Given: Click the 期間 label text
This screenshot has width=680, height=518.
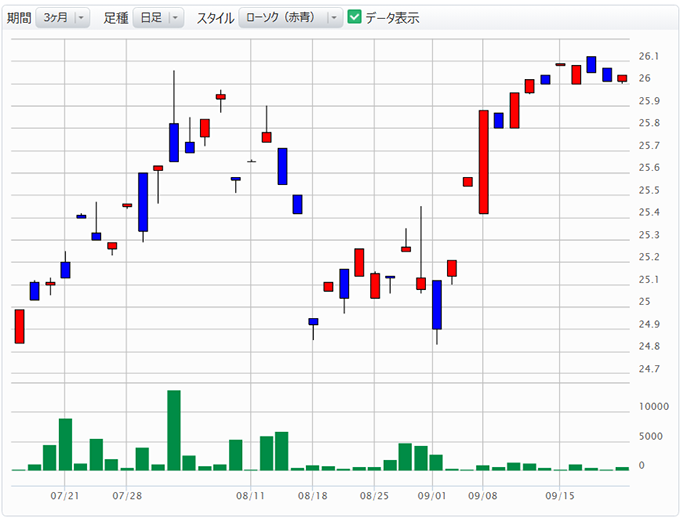Looking at the screenshot, I should pos(18,18).
